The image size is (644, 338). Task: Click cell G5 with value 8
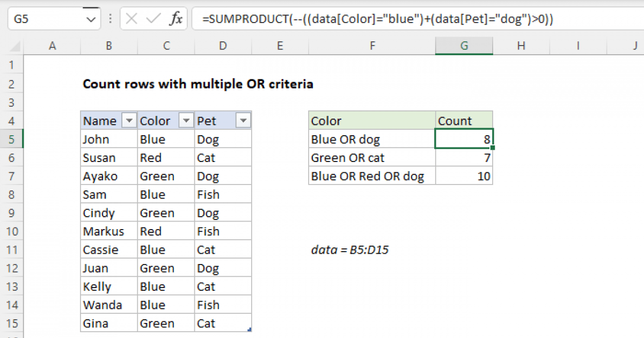(x=464, y=139)
